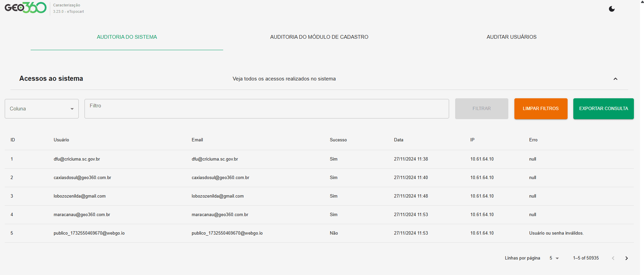Open the Coluna dropdown
This screenshot has height=275, width=644.
click(42, 109)
